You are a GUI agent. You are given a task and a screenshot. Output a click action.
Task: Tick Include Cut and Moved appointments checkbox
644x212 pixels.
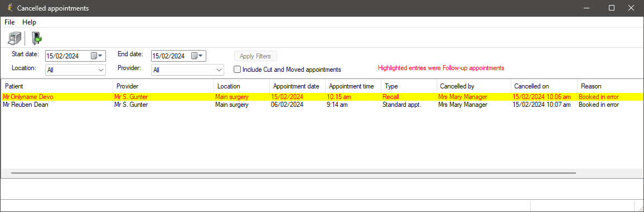237,70
